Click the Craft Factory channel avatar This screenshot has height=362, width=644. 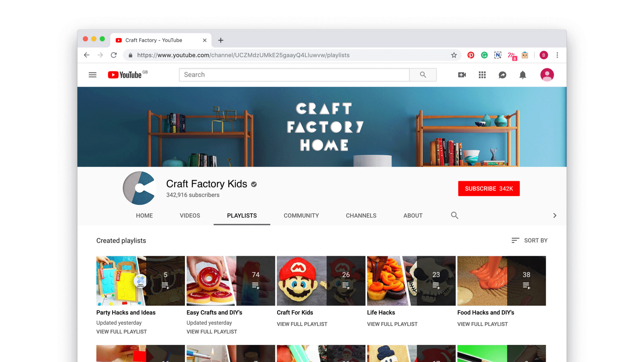140,188
